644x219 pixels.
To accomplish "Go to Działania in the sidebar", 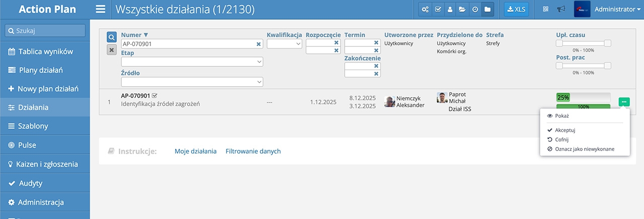I will tap(45, 107).
